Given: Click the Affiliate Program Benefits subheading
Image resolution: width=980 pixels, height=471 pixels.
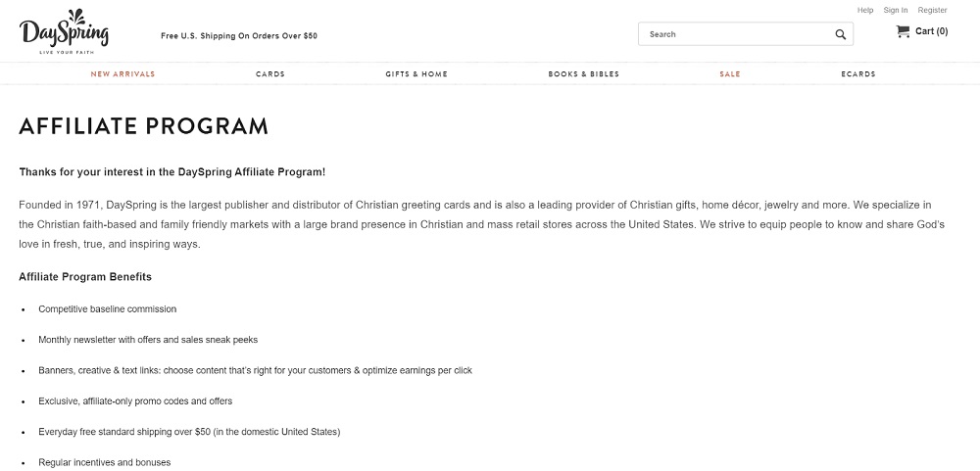Looking at the screenshot, I should [x=85, y=277].
